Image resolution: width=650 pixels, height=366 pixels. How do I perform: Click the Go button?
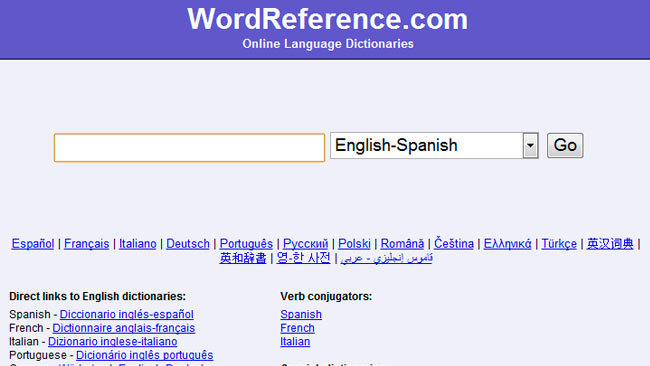[x=565, y=145]
